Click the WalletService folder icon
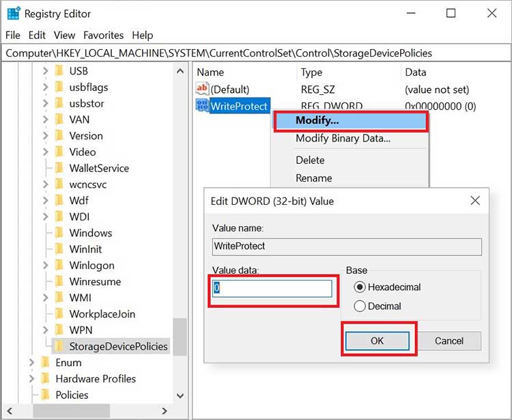Image resolution: width=512 pixels, height=420 pixels. (x=59, y=168)
